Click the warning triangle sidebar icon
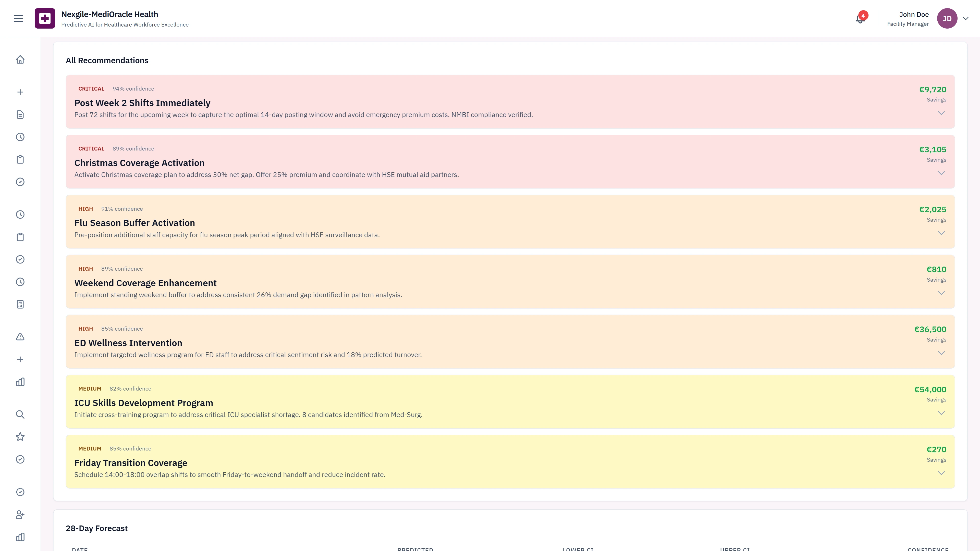 tap(20, 336)
